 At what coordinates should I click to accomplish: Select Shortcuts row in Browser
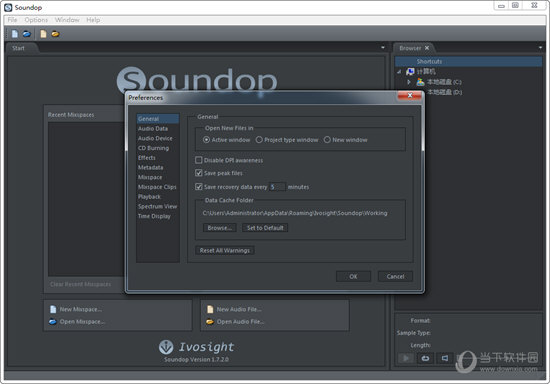click(x=468, y=61)
